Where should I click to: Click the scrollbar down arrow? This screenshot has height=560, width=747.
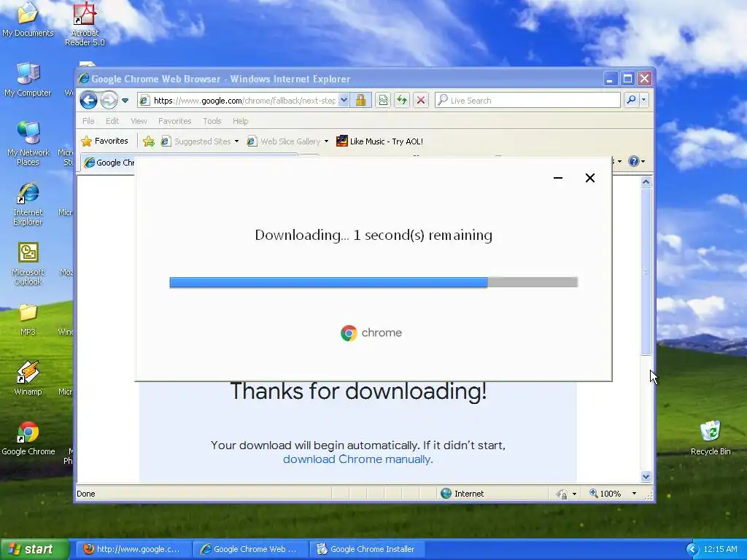click(646, 476)
